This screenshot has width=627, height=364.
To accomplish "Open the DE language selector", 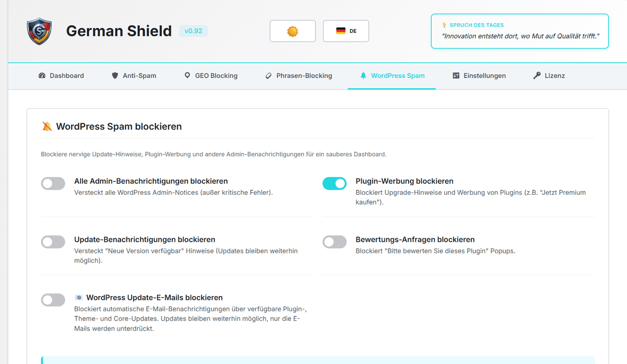I will pyautogui.click(x=346, y=31).
